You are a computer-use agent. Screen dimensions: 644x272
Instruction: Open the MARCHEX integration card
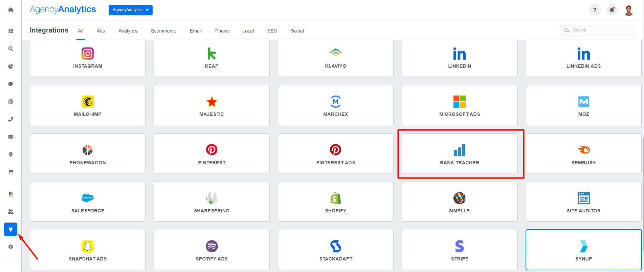pyautogui.click(x=336, y=105)
